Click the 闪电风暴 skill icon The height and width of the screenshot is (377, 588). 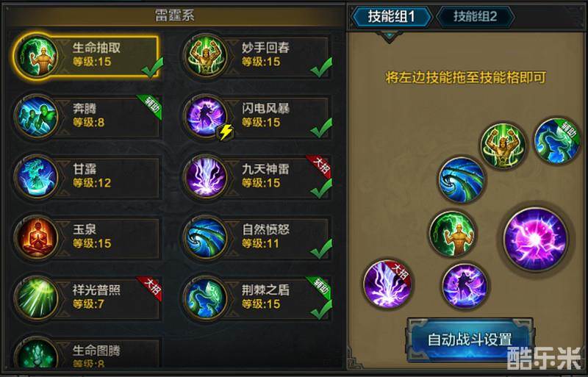pyautogui.click(x=206, y=117)
